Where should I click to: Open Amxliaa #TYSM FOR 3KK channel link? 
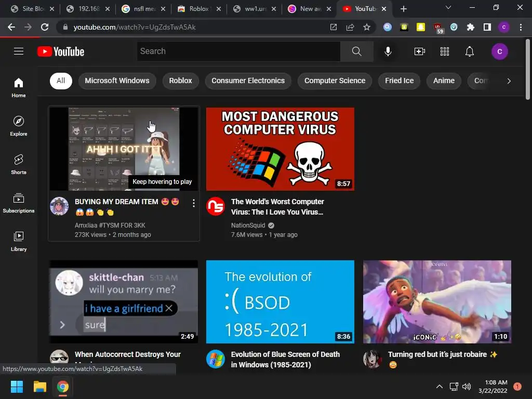pos(110,225)
